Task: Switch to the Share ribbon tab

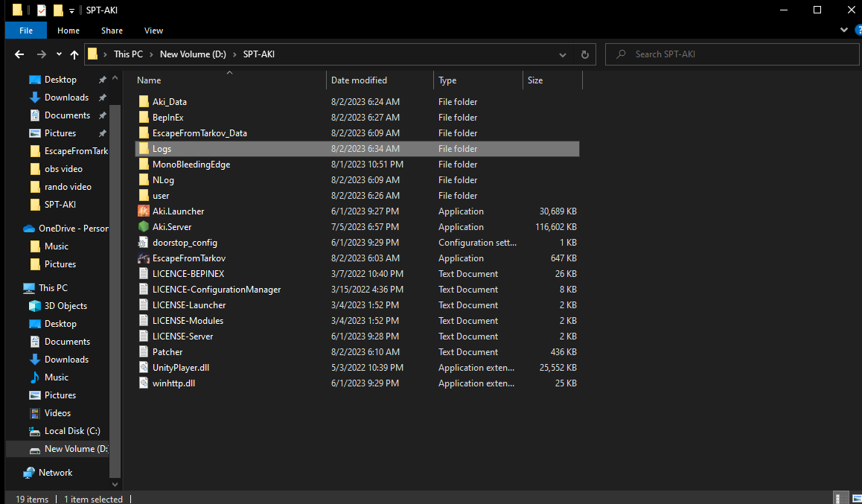Action: 112,31
